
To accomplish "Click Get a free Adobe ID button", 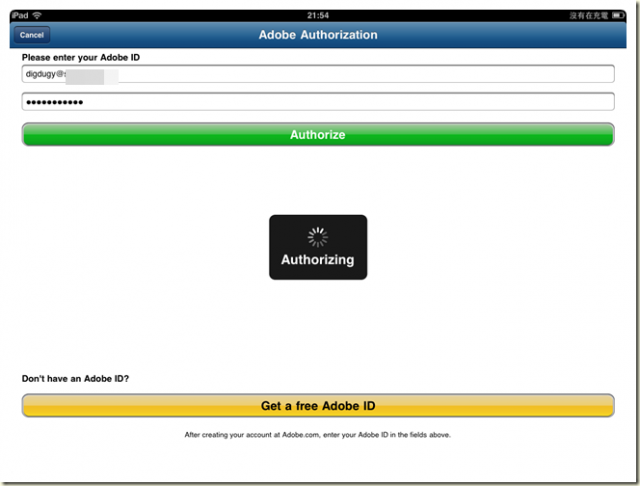I will pos(318,406).
